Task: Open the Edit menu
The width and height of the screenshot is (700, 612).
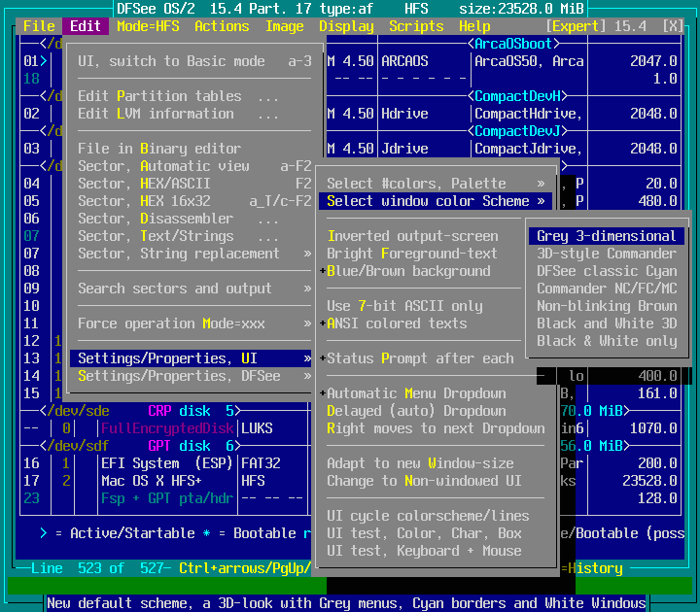Action: coord(86,26)
